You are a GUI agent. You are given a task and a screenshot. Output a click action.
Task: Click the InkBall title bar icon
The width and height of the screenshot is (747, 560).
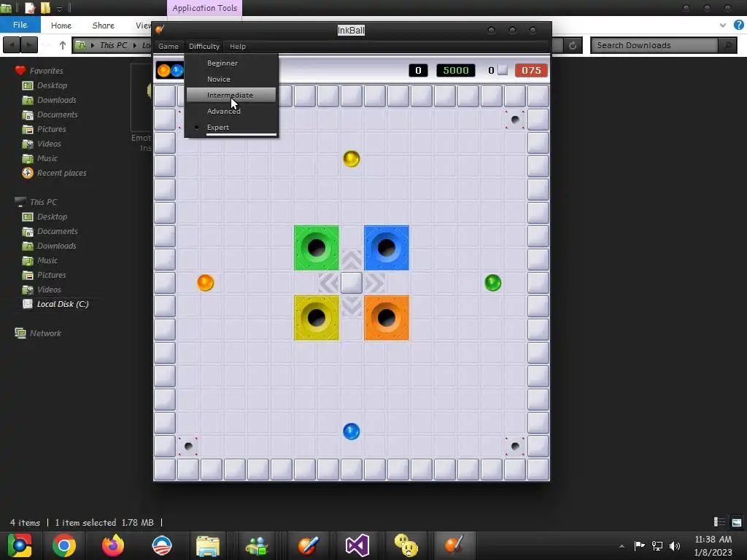[160, 29]
